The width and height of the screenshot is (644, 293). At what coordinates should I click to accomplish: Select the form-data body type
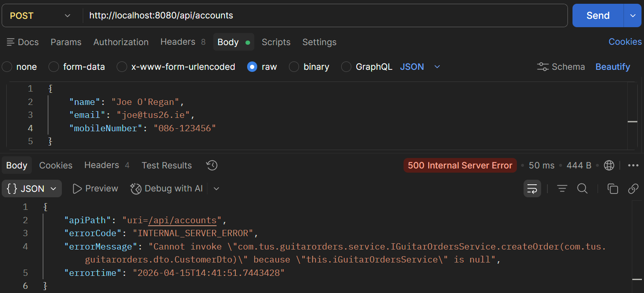click(x=77, y=67)
